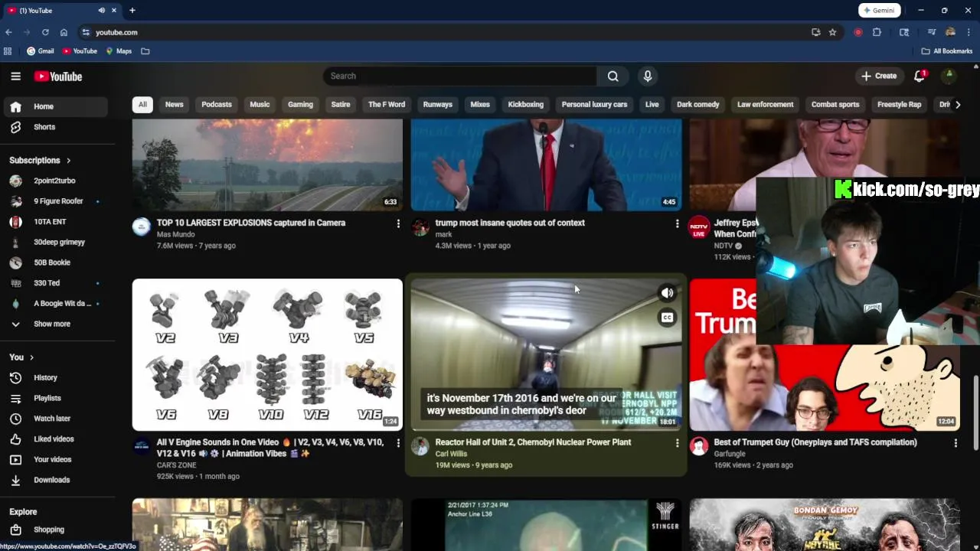
Task: Start voice search with microphone icon
Action: tap(648, 76)
